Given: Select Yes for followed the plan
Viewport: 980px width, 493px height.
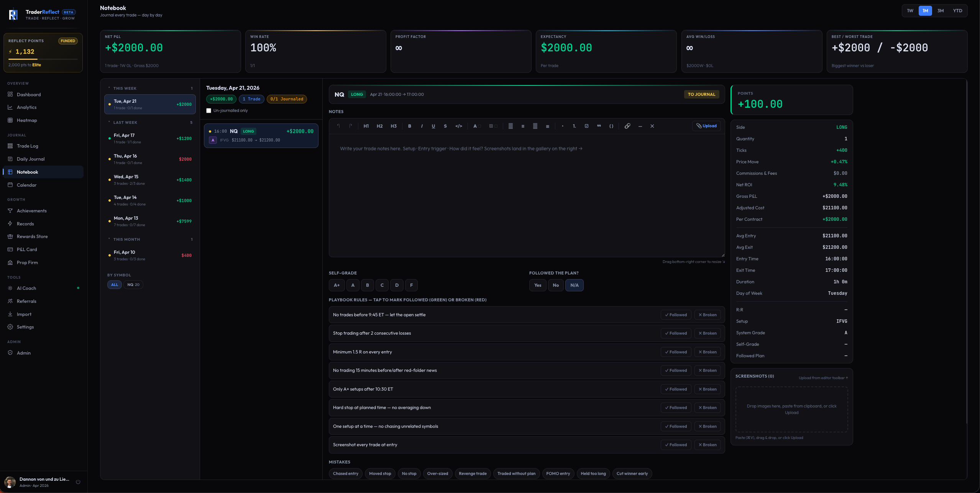Looking at the screenshot, I should (538, 285).
